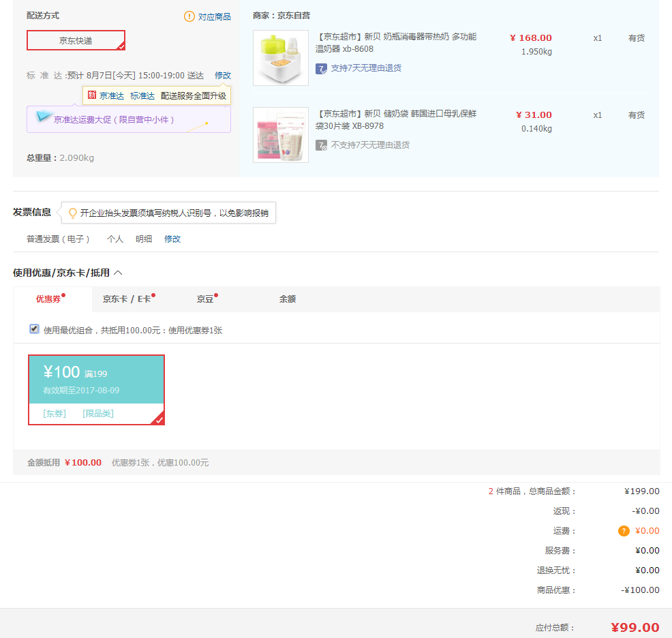This screenshot has height=638, width=672.
Task: Click the [东券] coupon tag
Action: tap(55, 413)
